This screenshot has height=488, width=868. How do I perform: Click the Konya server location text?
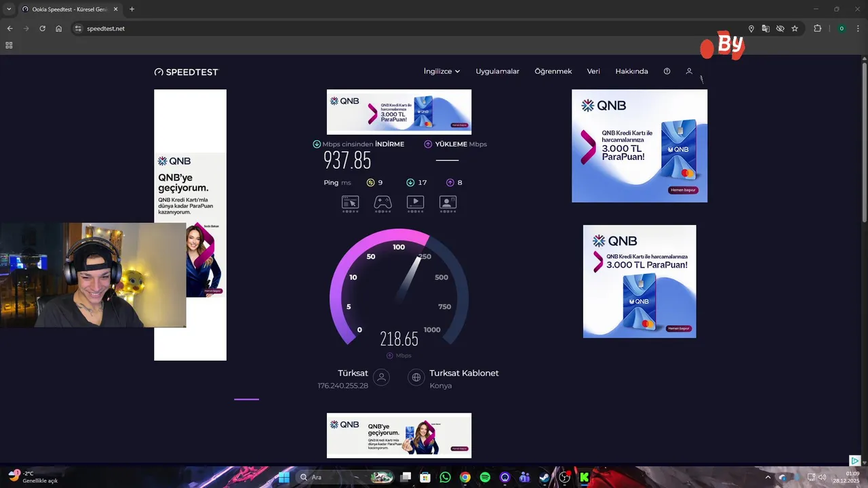click(440, 386)
